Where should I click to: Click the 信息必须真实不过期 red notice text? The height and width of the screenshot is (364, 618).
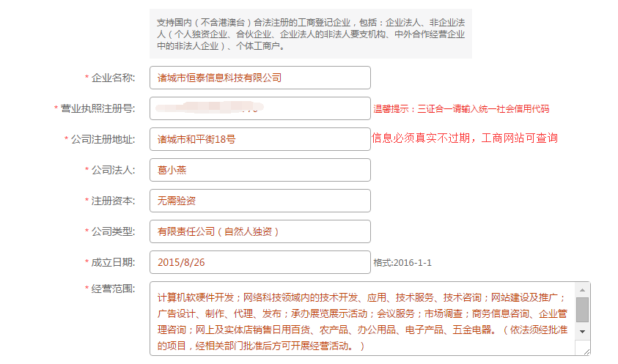coord(465,138)
